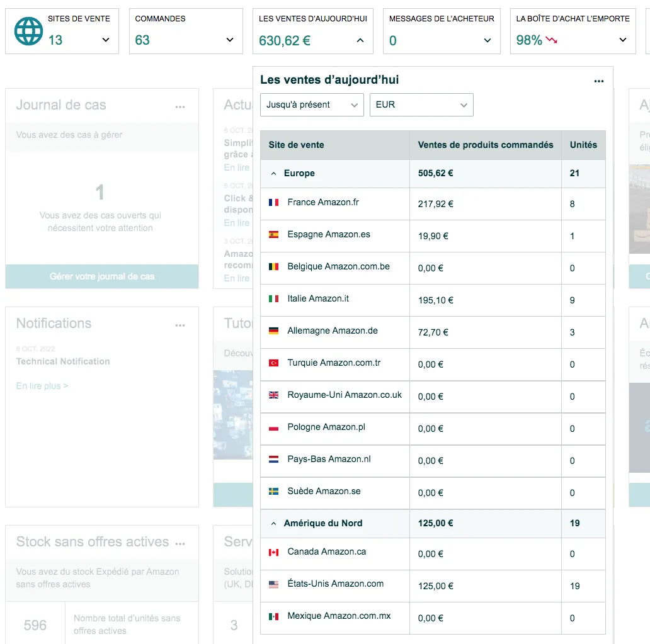
Task: Click the red downward trend icon beside 98%
Action: click(551, 40)
